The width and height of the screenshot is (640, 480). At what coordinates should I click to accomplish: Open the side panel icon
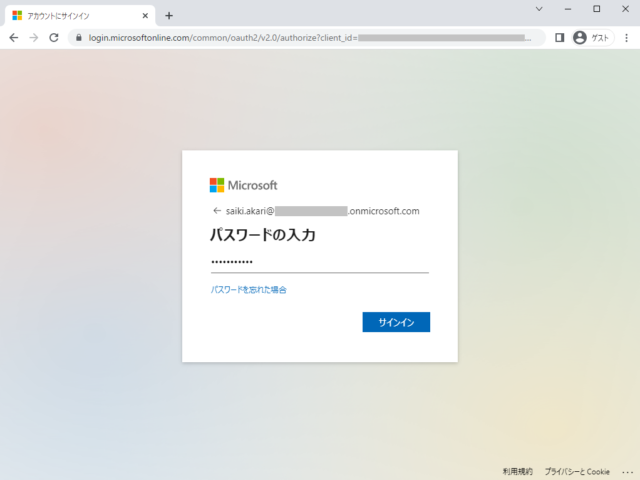tap(559, 38)
